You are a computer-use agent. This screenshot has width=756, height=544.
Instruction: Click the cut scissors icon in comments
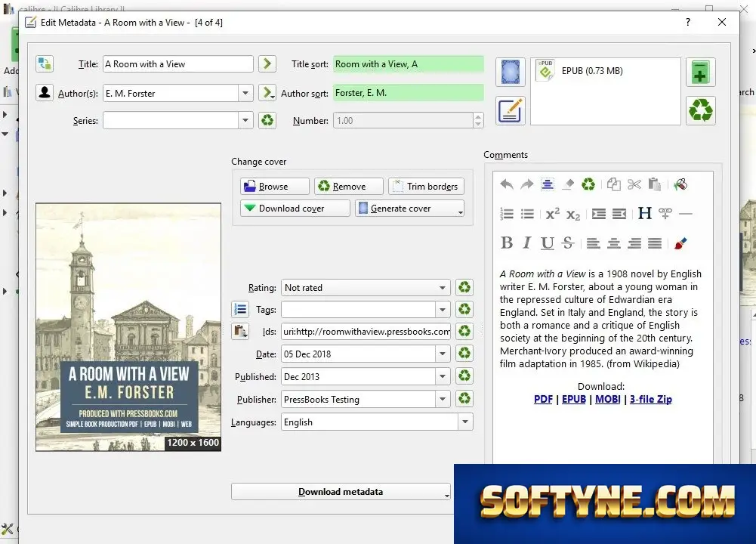point(634,184)
